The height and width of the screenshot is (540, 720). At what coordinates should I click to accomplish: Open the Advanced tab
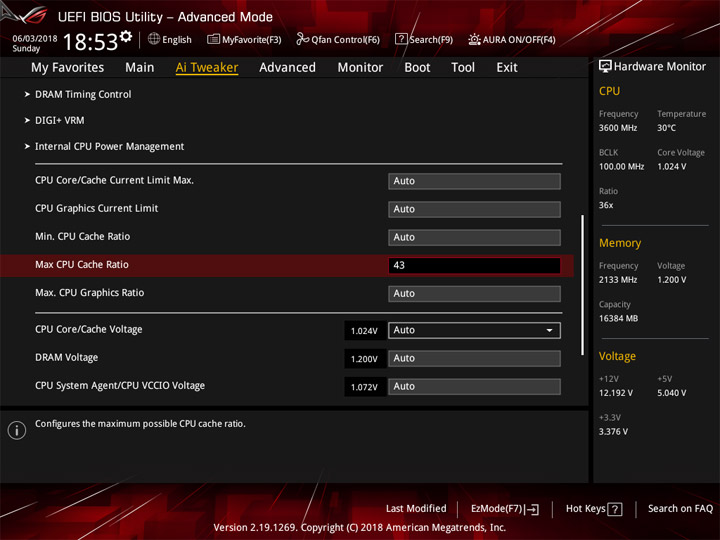coord(287,68)
